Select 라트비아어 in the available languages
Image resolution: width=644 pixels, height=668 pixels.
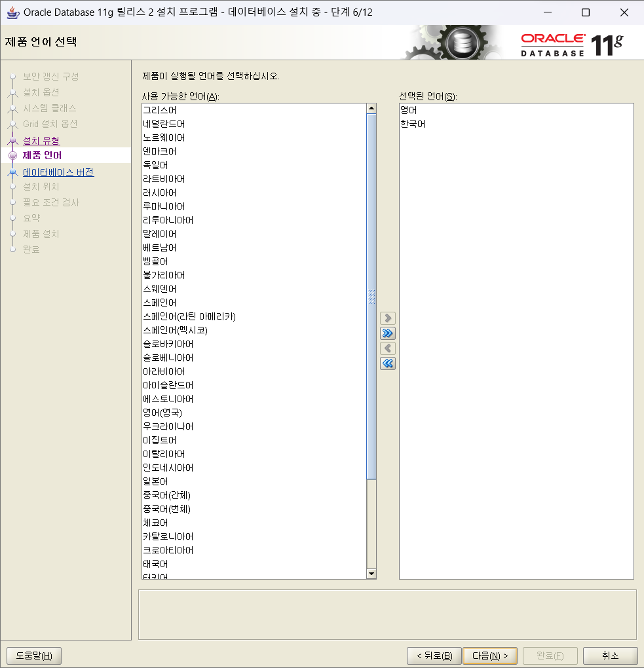click(x=254, y=179)
